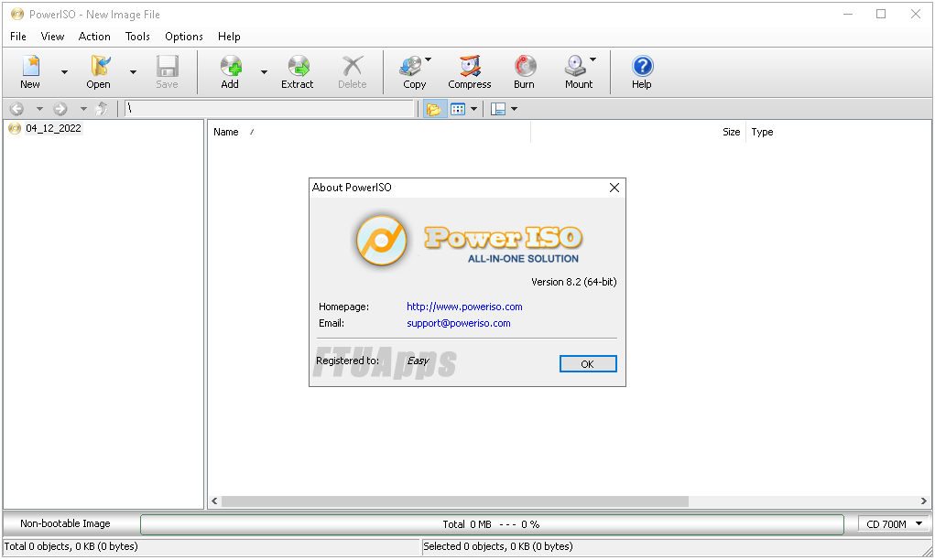This screenshot has height=560, width=935.
Task: Click the scrollbar left arrow
Action: click(214, 501)
